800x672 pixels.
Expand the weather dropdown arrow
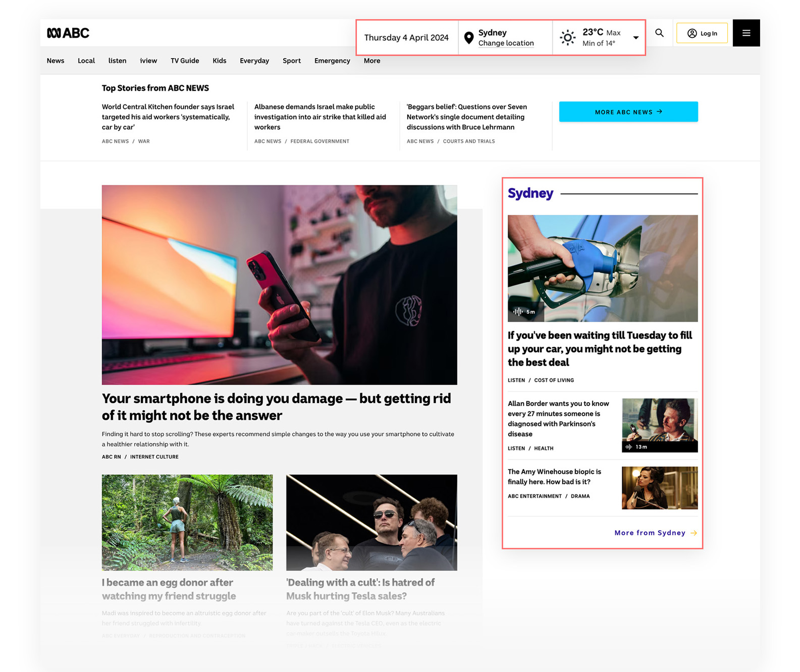click(x=636, y=38)
